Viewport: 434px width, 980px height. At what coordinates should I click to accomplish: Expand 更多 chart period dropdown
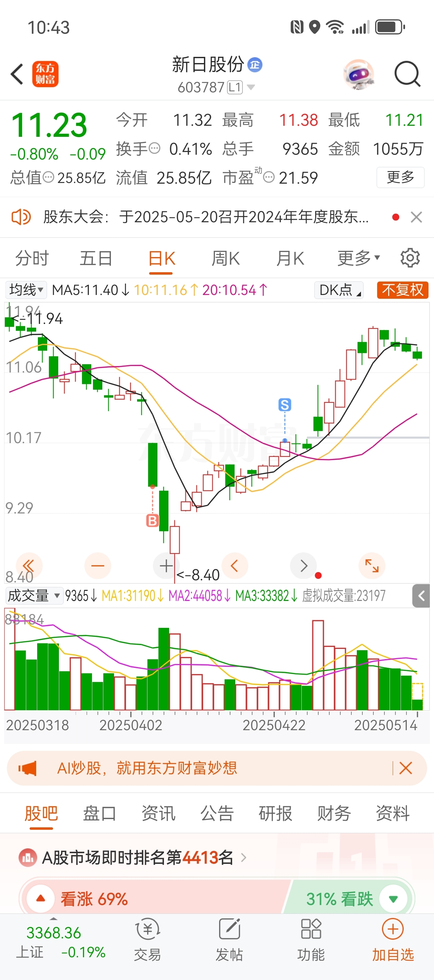pos(359,258)
